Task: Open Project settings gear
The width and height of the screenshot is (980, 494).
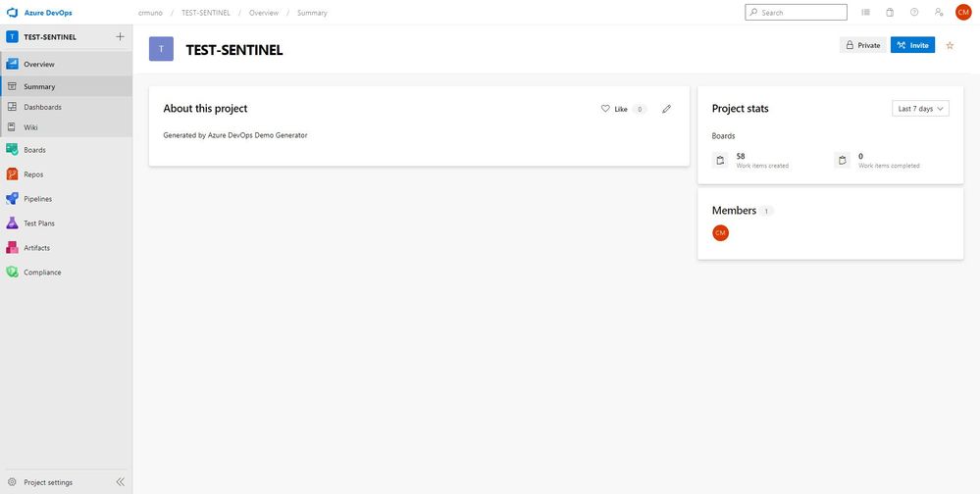Action: tap(12, 482)
